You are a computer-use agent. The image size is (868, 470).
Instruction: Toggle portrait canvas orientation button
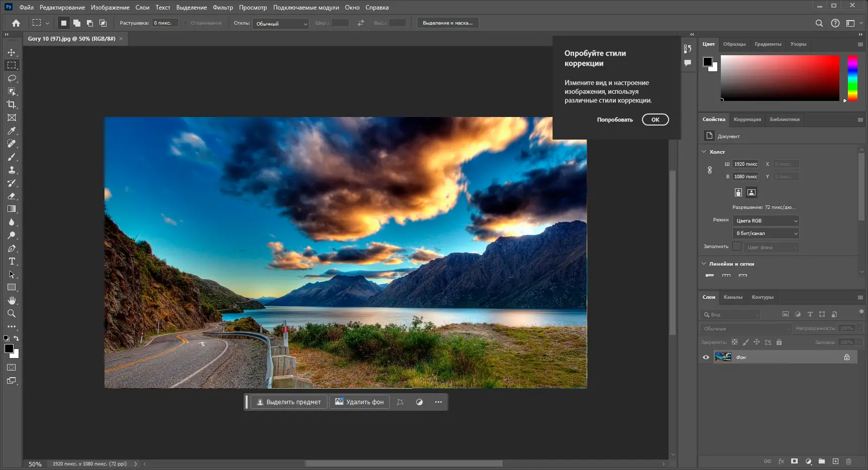[738, 192]
